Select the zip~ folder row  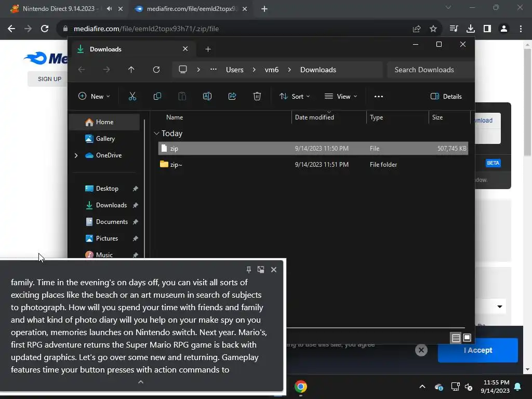tap(313, 165)
